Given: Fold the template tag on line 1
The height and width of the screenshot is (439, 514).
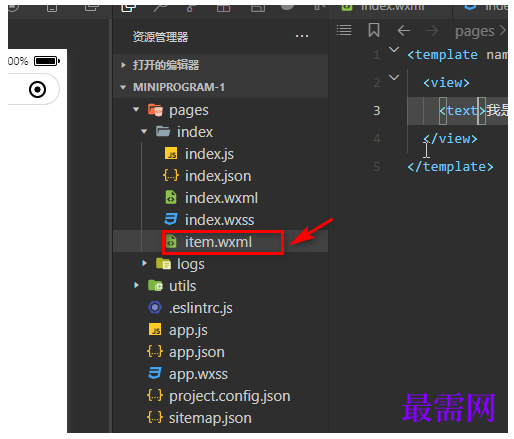Looking at the screenshot, I should (x=394, y=50).
